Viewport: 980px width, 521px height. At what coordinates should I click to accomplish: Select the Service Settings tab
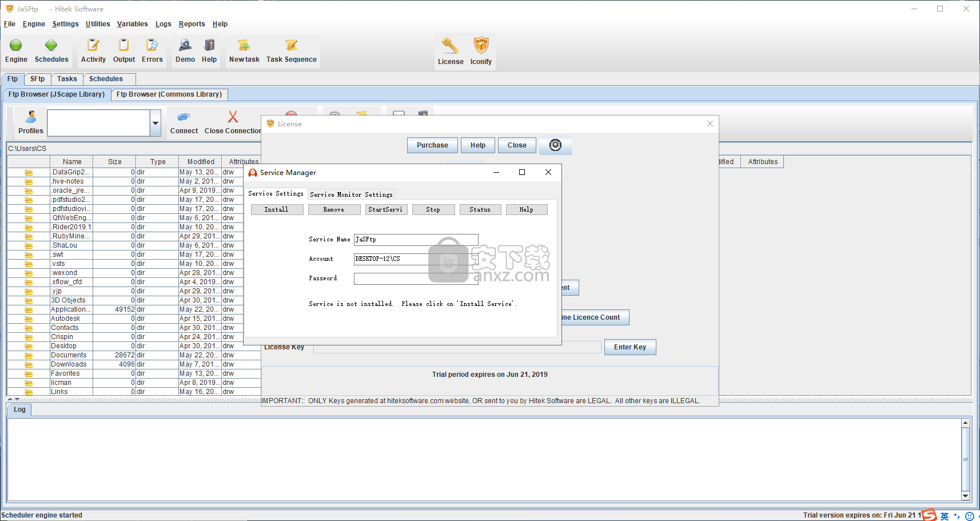point(276,193)
